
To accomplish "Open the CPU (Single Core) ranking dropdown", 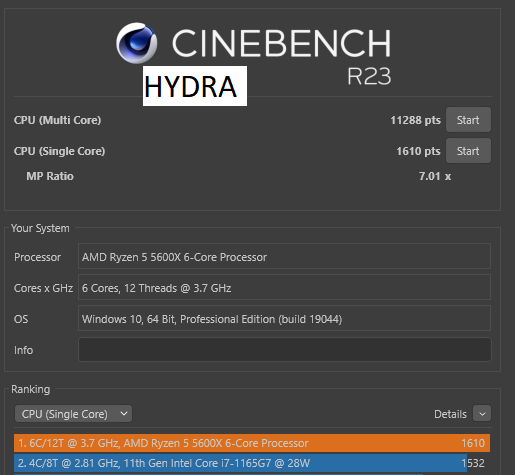I will tap(73, 414).
